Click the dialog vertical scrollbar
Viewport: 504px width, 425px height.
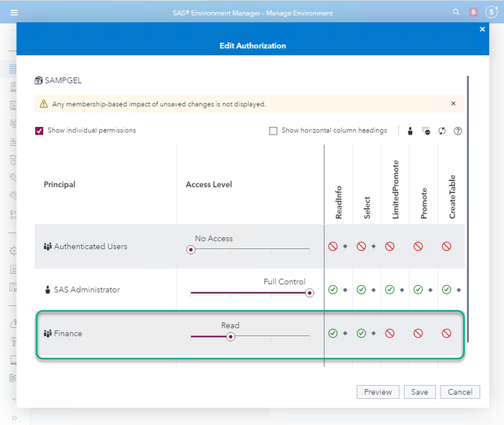coord(467,209)
